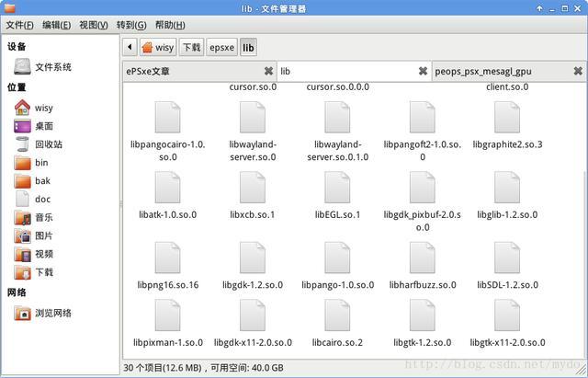Click the epsxe path bar button
The width and height of the screenshot is (588, 378).
(x=221, y=47)
